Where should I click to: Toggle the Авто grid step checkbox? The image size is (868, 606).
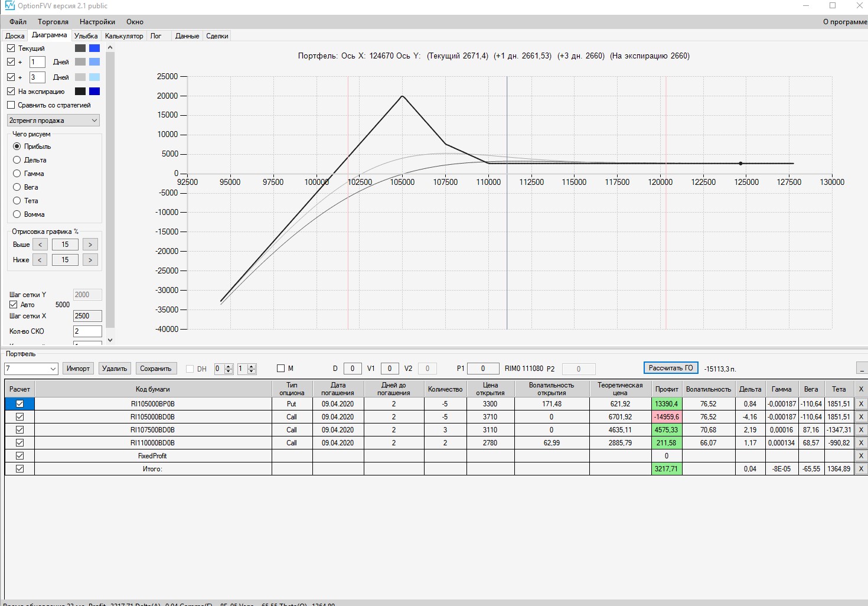click(x=14, y=305)
